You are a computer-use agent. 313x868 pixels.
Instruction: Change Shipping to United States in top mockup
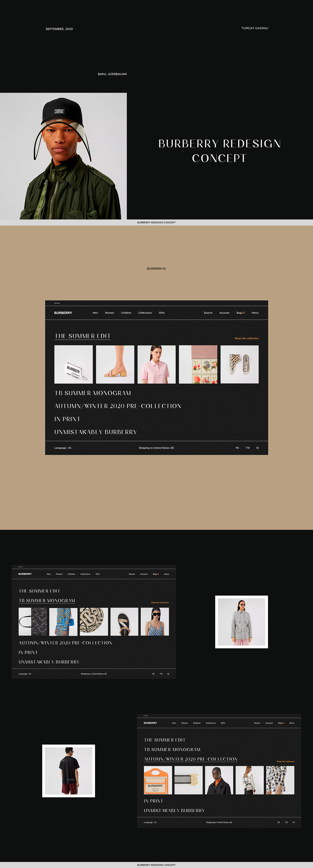156,448
